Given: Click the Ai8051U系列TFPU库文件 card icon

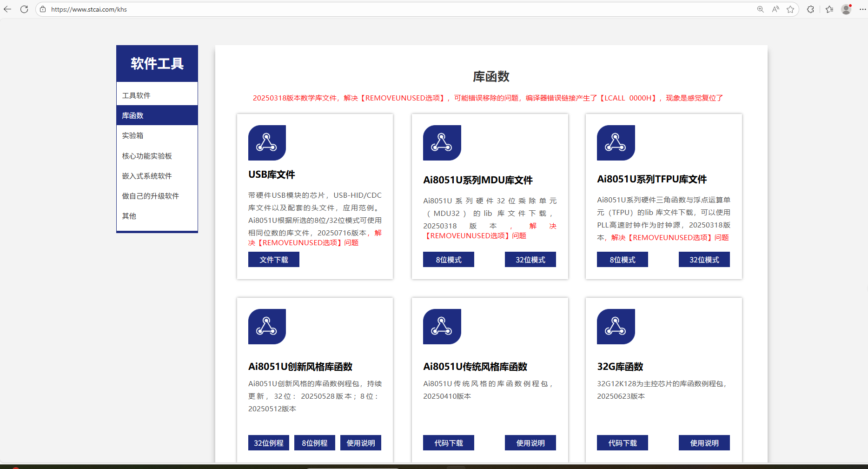Looking at the screenshot, I should (x=616, y=143).
